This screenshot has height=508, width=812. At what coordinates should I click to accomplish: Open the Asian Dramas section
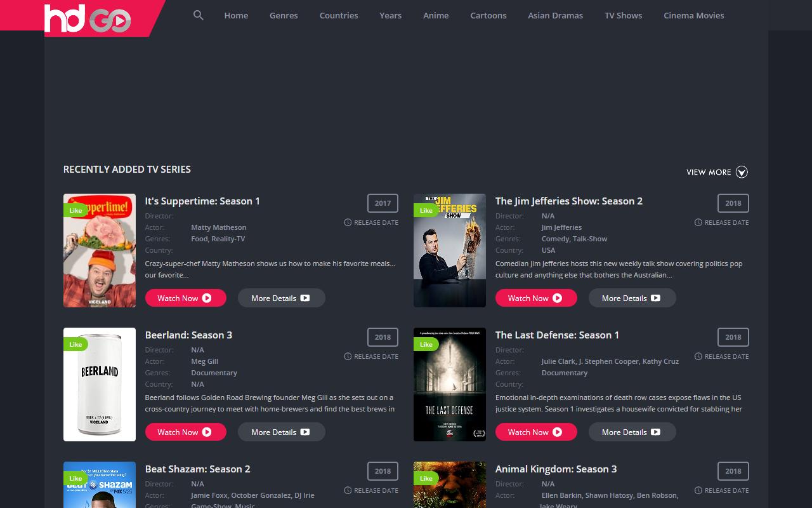click(x=556, y=15)
